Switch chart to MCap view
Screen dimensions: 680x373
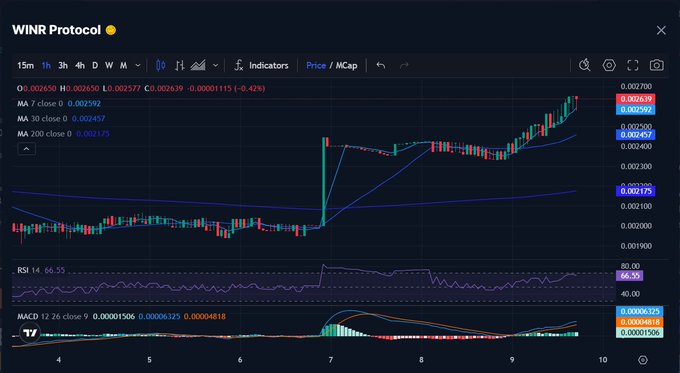click(347, 65)
